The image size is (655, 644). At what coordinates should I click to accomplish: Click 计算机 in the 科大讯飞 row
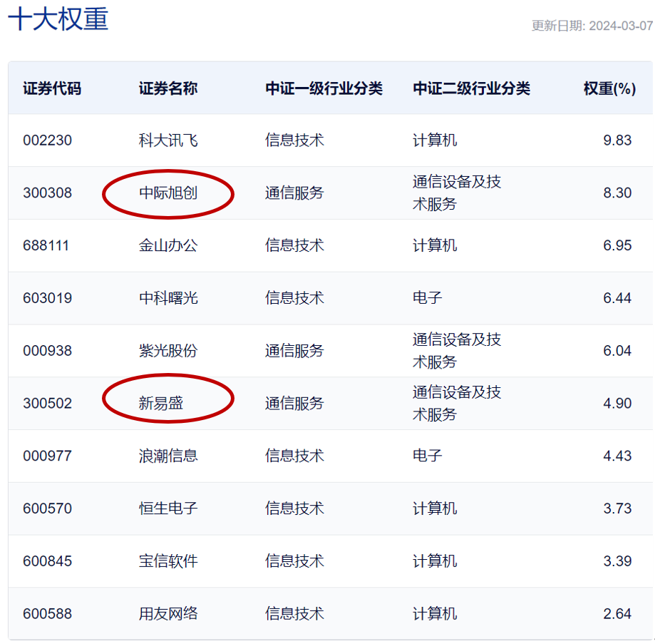[x=435, y=140]
